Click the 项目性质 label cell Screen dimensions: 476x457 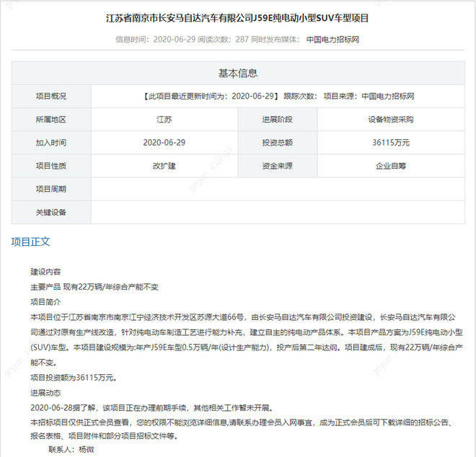coord(51,166)
